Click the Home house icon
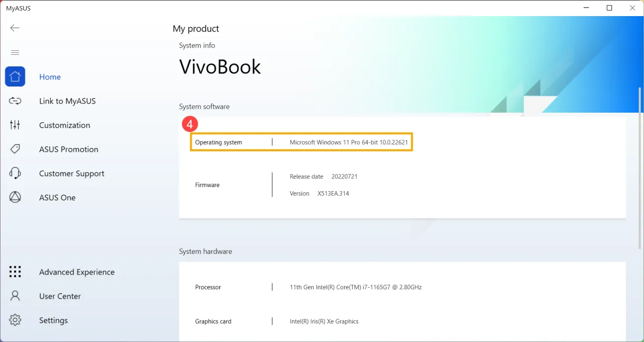The height and width of the screenshot is (342, 644). click(x=15, y=76)
